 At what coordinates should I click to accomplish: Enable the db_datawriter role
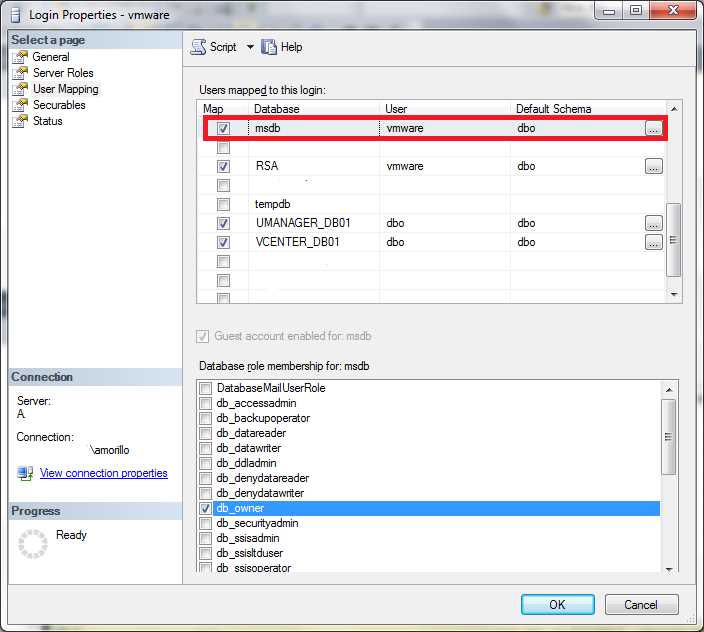point(206,448)
